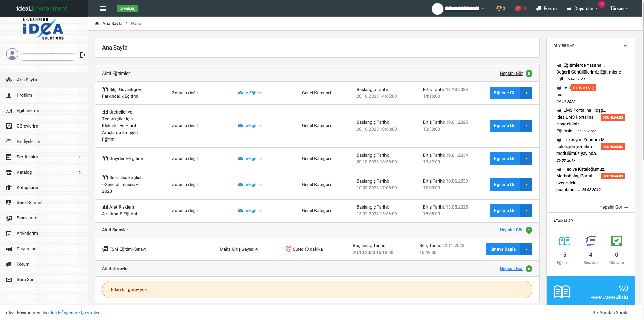644x320 pixels.
Task: Open Hediyelerim in sidebar
Action: [x=44, y=141]
